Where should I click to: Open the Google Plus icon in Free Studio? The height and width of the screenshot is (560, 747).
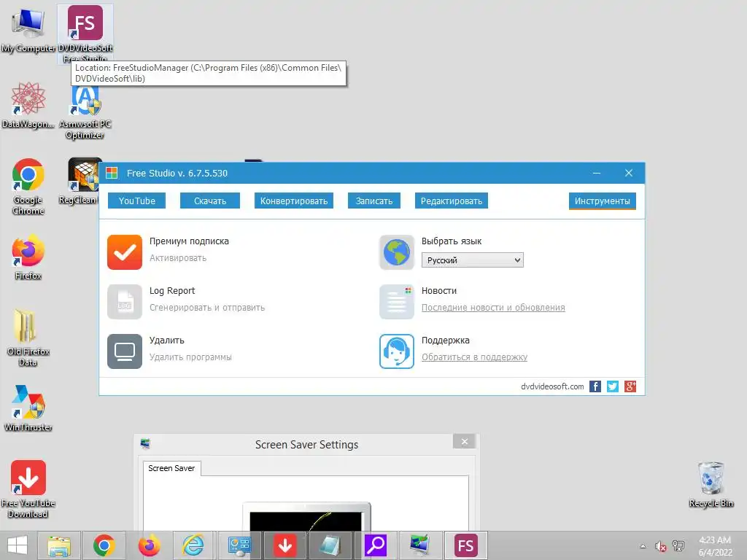[x=630, y=386]
